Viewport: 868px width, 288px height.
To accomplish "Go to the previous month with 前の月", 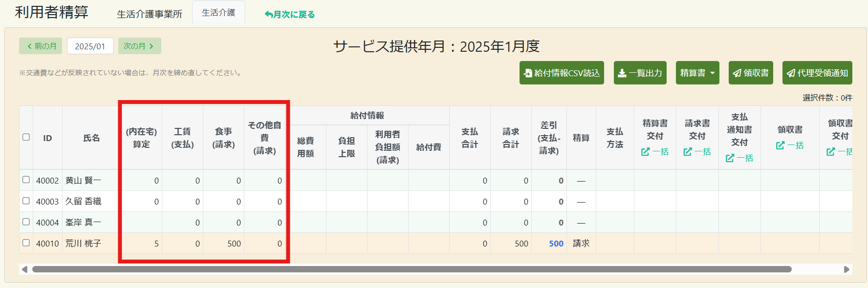I will 41,46.
